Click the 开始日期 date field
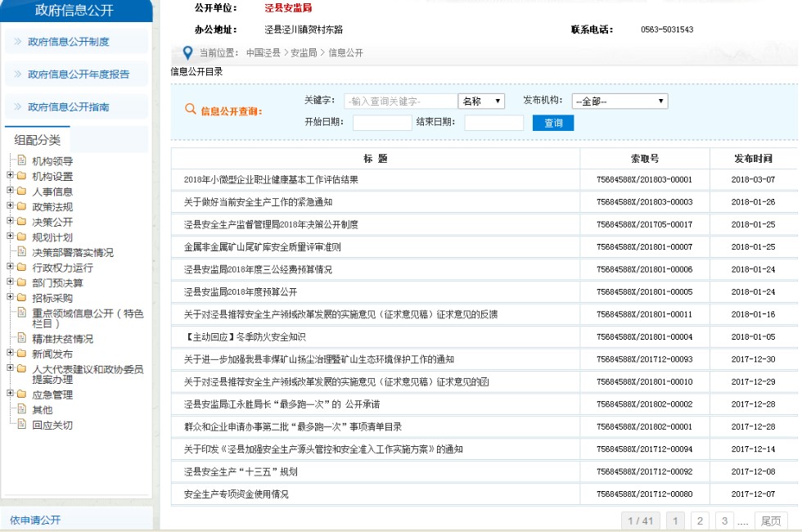 [382, 123]
